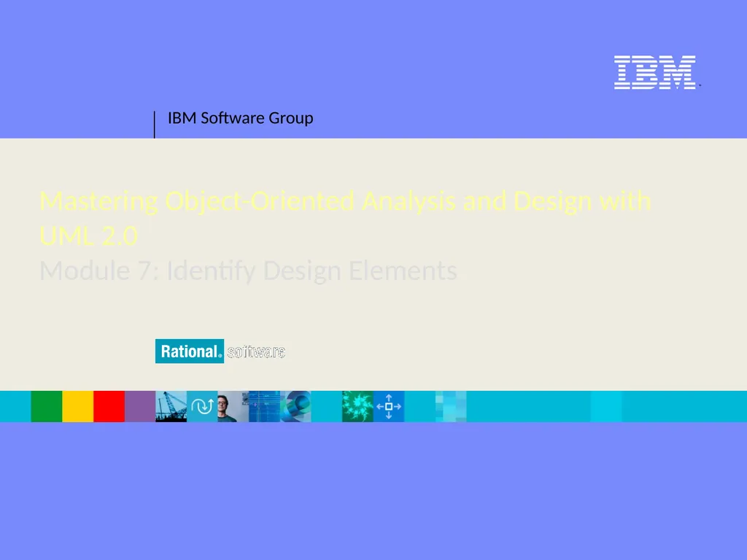Click the 'Module 7: Identify Design Elements' subtitle
The height and width of the screenshot is (560, 747).
pyautogui.click(x=248, y=271)
